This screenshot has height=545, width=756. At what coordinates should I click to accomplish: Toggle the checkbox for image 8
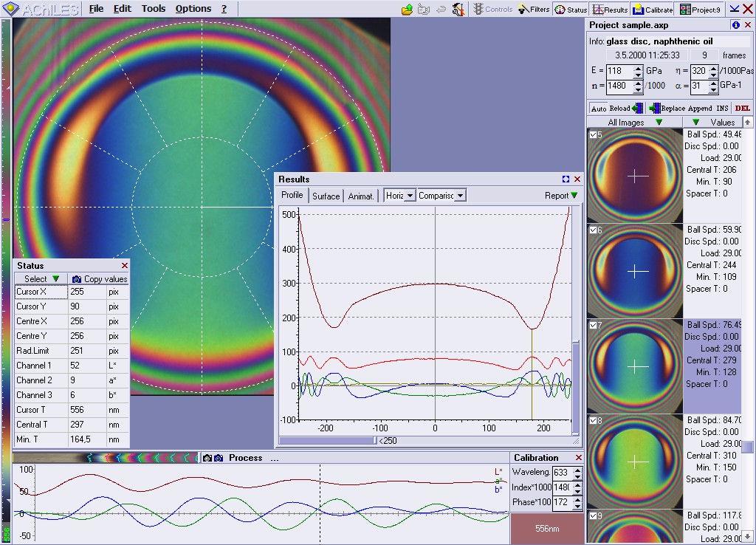593,421
